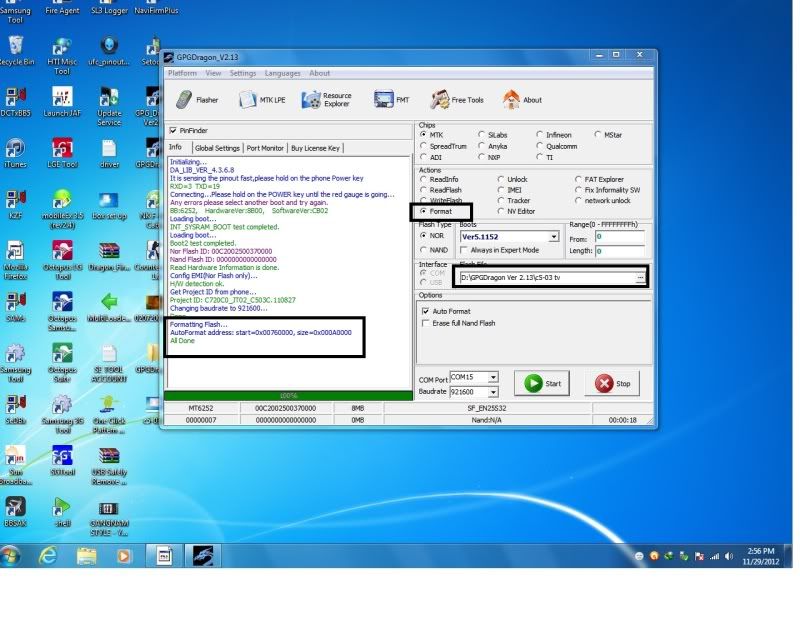This screenshot has height=640, width=800.
Task: Open the COM Port dropdown
Action: pyautogui.click(x=493, y=377)
